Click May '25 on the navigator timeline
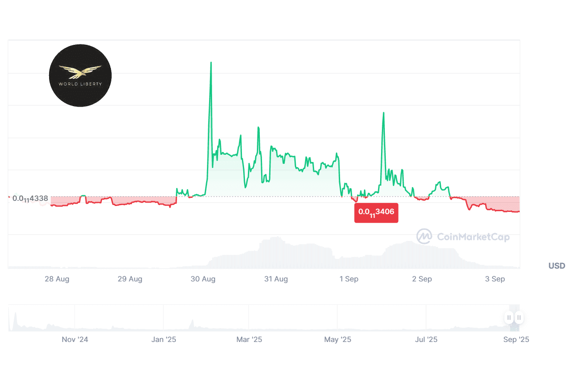The image size is (588, 368). click(x=338, y=340)
